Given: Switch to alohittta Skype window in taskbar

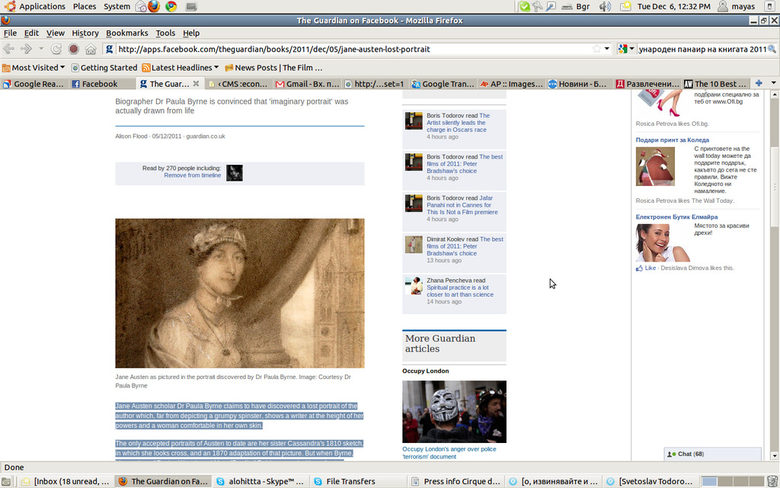Looking at the screenshot, I should 259,481.
